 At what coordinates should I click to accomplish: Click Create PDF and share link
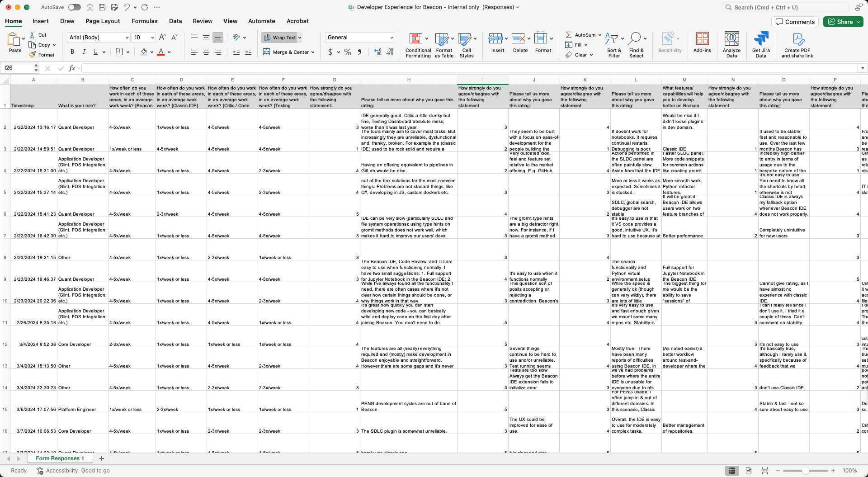click(797, 44)
